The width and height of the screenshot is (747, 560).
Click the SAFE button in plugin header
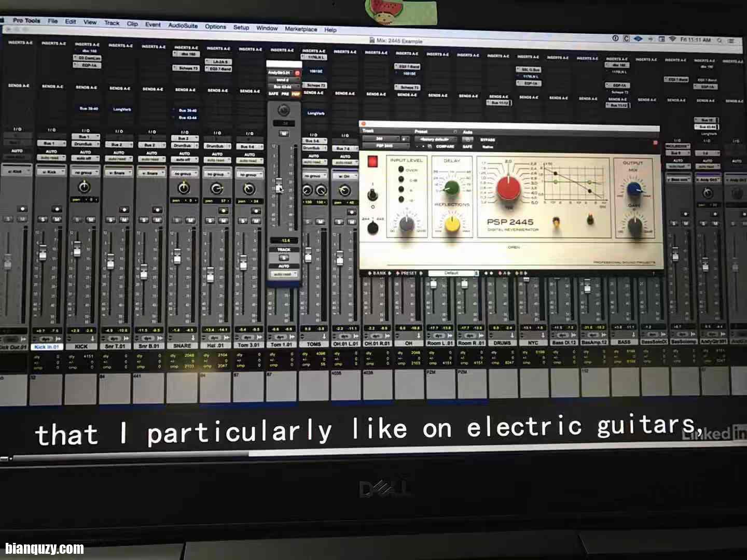click(x=468, y=147)
